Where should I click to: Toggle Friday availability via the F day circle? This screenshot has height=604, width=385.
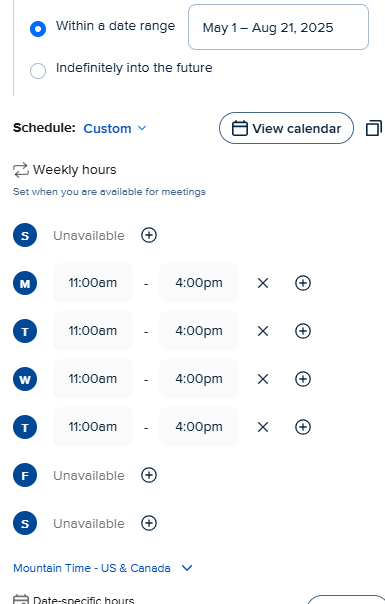tap(25, 475)
